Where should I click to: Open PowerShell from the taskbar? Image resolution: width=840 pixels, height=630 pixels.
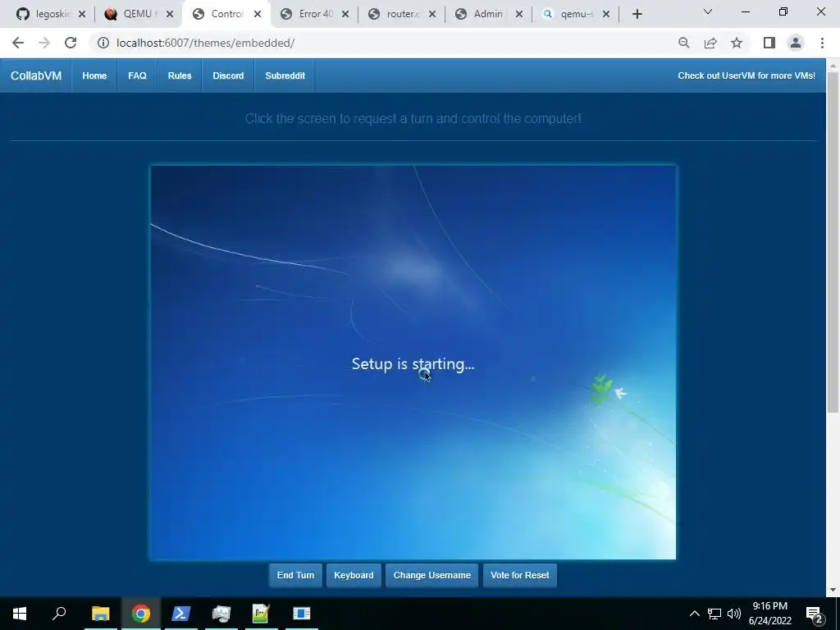coord(181,614)
